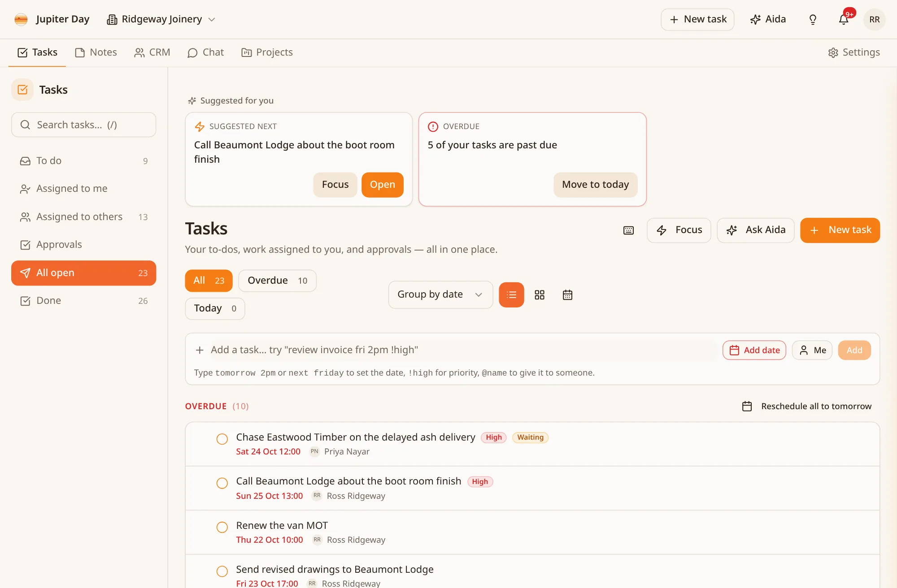Switch to board grid view
This screenshot has width=897, height=588.
[x=540, y=295]
